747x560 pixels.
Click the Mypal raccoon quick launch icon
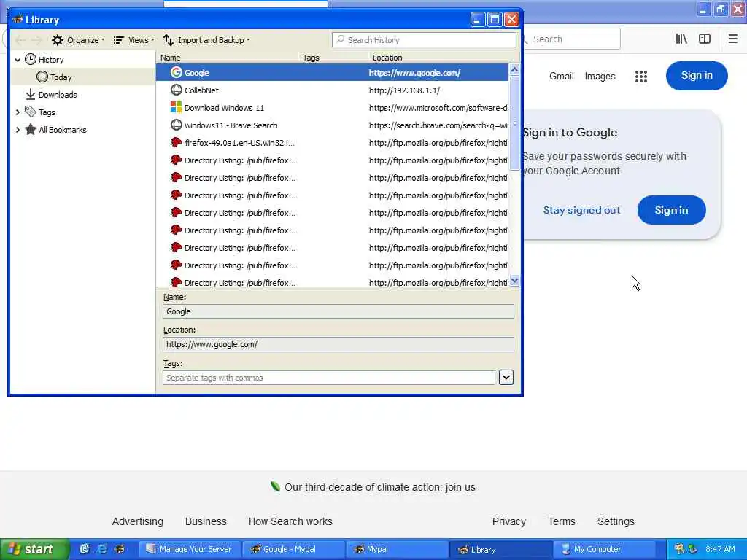coord(120,549)
